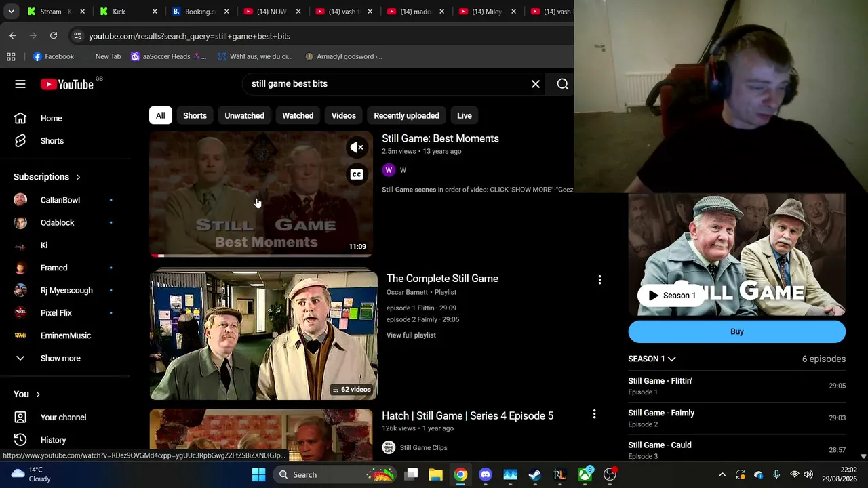This screenshot has height=488, width=868.
Task: Click the magnifier search button
Action: [563, 84]
